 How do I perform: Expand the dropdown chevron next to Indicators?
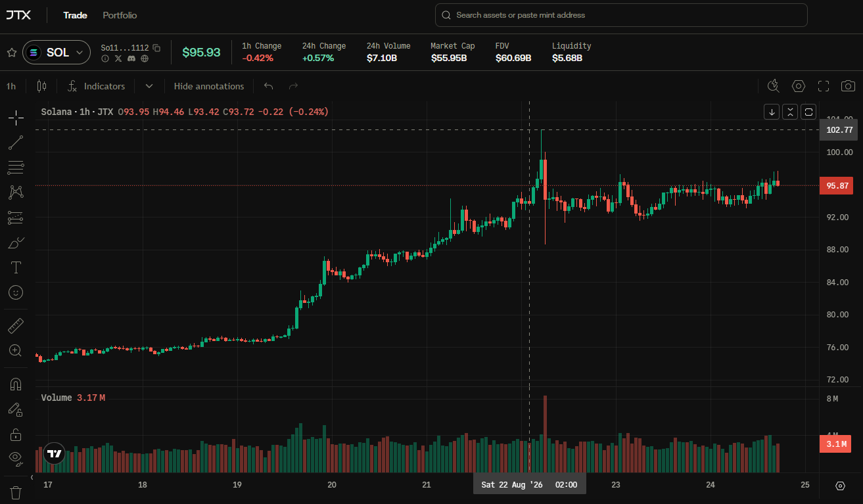pos(149,86)
